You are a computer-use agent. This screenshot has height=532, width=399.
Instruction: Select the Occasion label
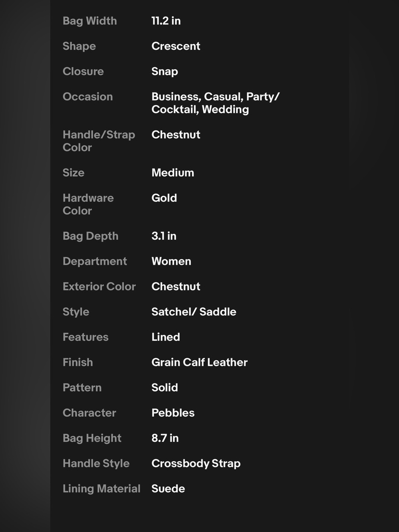(88, 97)
